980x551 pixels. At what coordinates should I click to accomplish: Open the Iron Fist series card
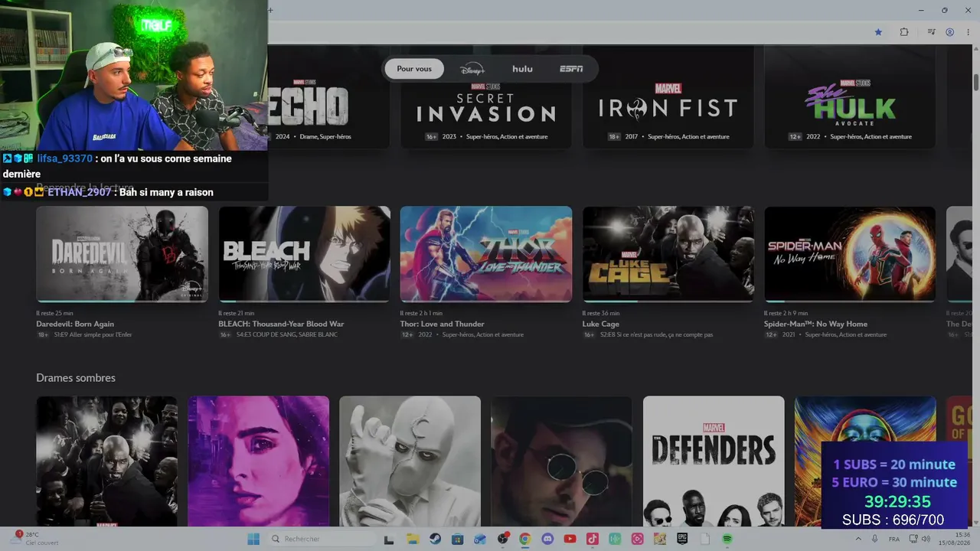tap(668, 97)
